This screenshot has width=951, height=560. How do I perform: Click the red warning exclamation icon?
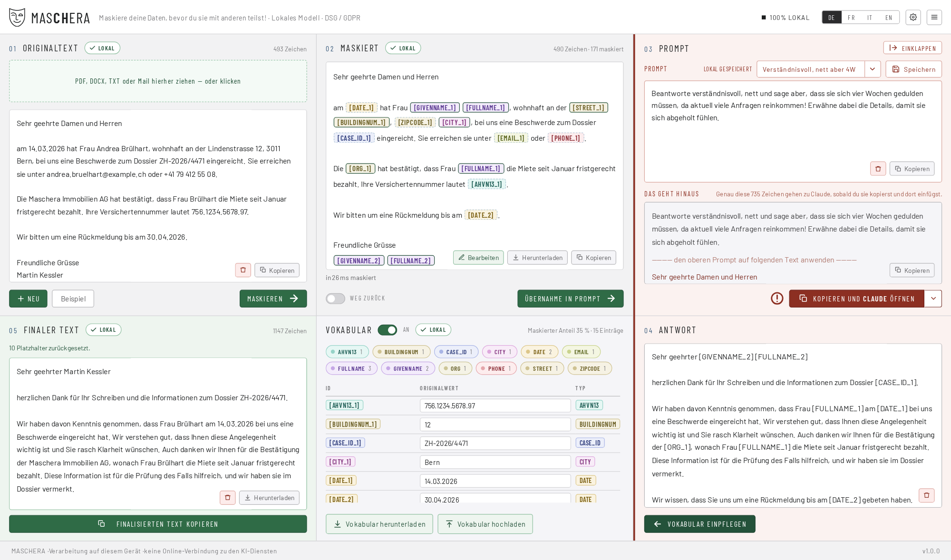[x=777, y=299]
